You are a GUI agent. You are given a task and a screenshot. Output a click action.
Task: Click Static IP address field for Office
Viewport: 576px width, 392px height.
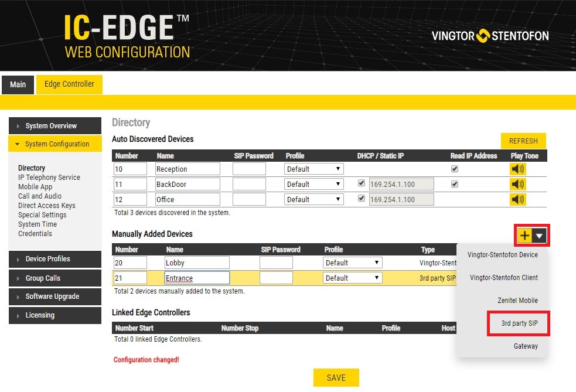pos(401,199)
